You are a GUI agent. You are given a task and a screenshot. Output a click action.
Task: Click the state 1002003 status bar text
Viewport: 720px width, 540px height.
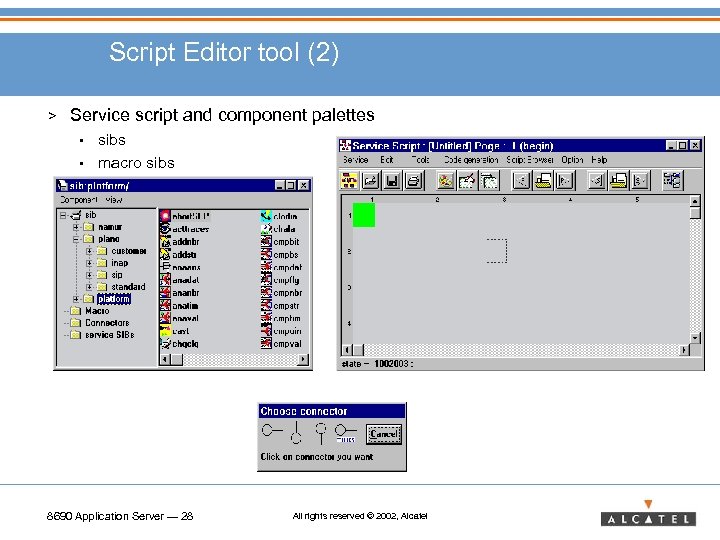click(377, 364)
